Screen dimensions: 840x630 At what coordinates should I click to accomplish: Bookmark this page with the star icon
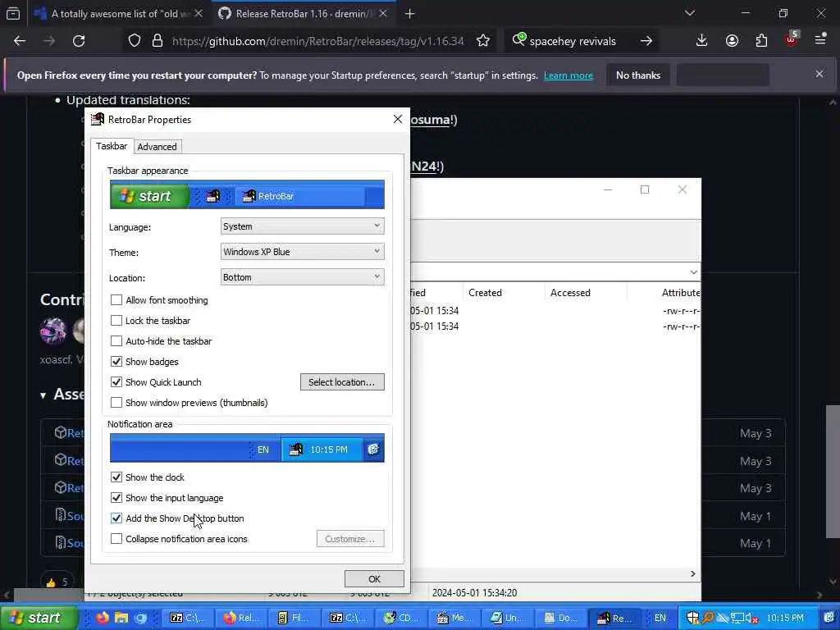pos(483,41)
